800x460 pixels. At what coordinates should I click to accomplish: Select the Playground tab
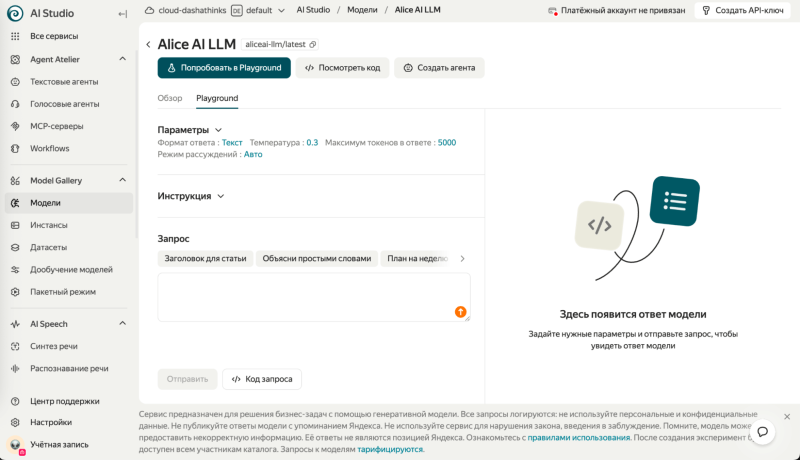217,98
